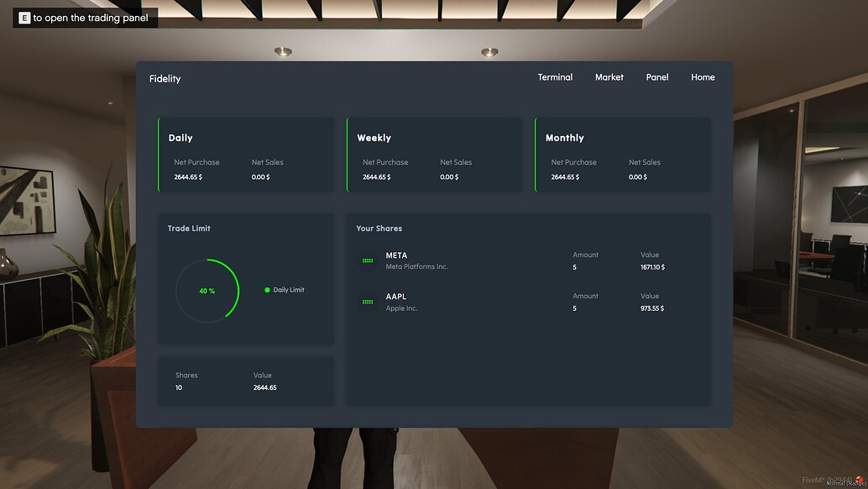Open the Panel section
Screen dimensions: 868x489
656,76
